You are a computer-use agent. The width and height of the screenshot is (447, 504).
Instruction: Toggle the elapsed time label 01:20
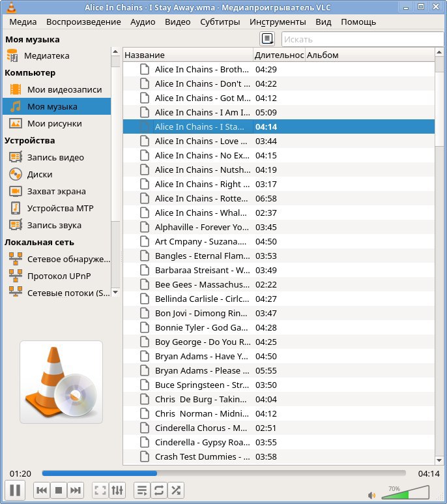click(x=20, y=473)
